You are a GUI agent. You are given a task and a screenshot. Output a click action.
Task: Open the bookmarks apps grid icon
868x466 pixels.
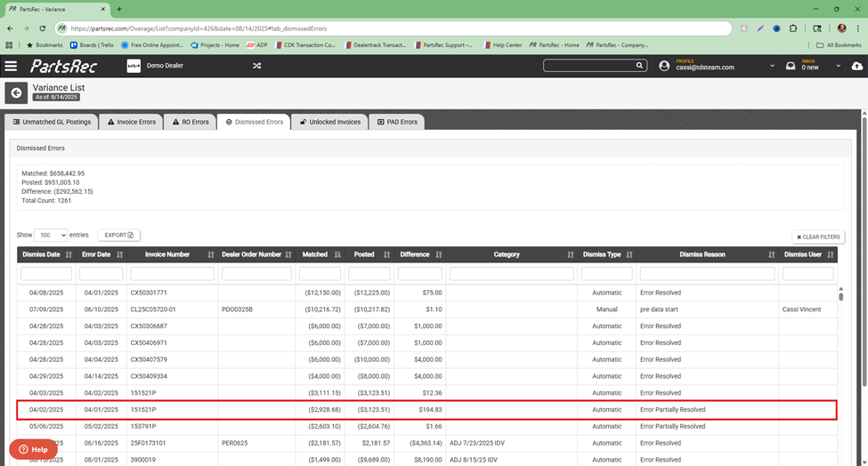[x=9, y=45]
